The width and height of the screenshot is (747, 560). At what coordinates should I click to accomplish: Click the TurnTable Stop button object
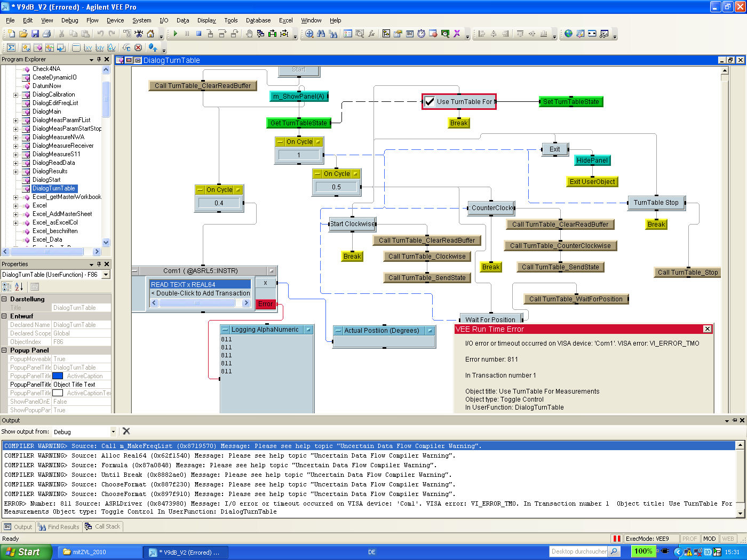(656, 203)
